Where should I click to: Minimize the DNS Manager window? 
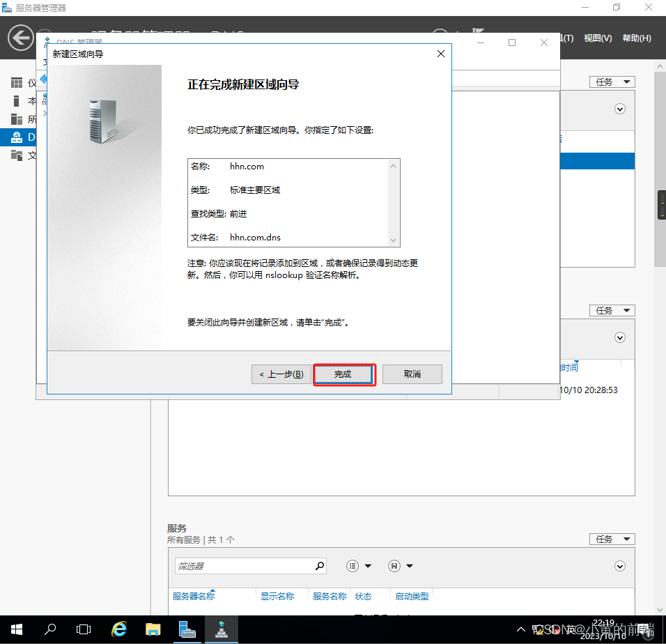(481, 43)
